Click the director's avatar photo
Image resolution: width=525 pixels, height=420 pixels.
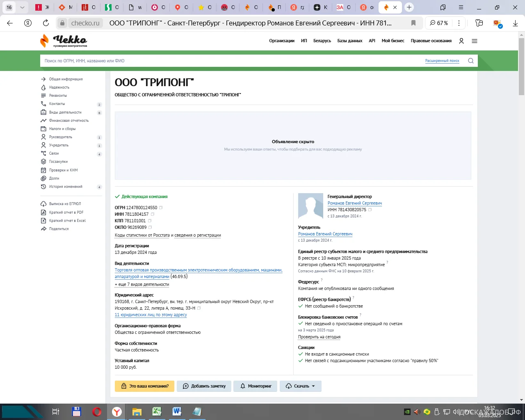(311, 206)
